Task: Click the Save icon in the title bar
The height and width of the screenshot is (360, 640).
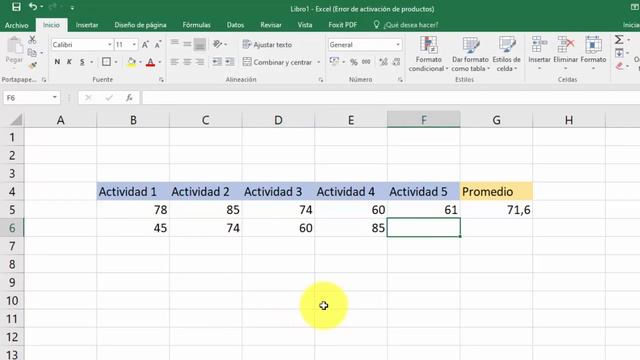Action: click(x=16, y=7)
